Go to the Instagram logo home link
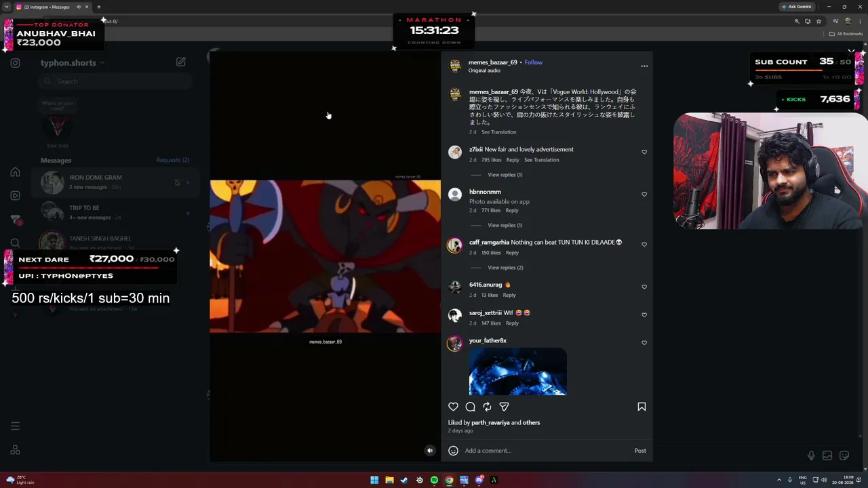868x488 pixels. pyautogui.click(x=15, y=63)
